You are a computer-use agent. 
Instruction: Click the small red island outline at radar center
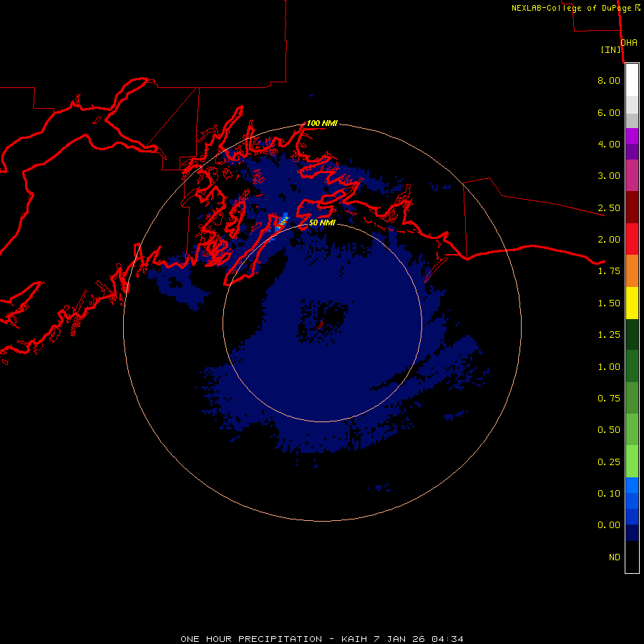pyautogui.click(x=321, y=325)
